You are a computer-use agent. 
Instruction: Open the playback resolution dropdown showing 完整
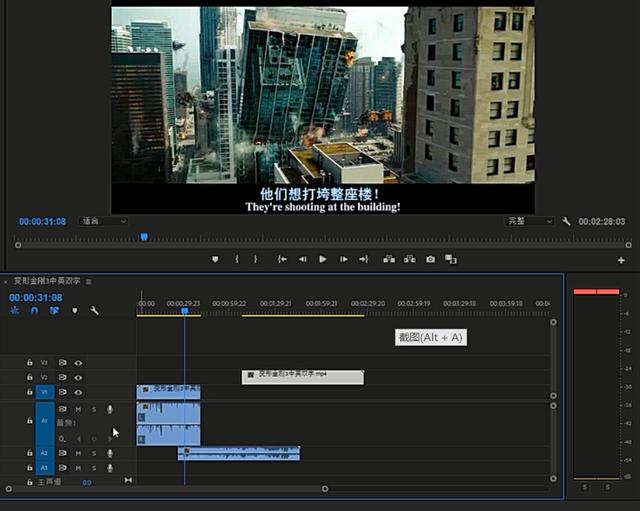click(x=529, y=221)
